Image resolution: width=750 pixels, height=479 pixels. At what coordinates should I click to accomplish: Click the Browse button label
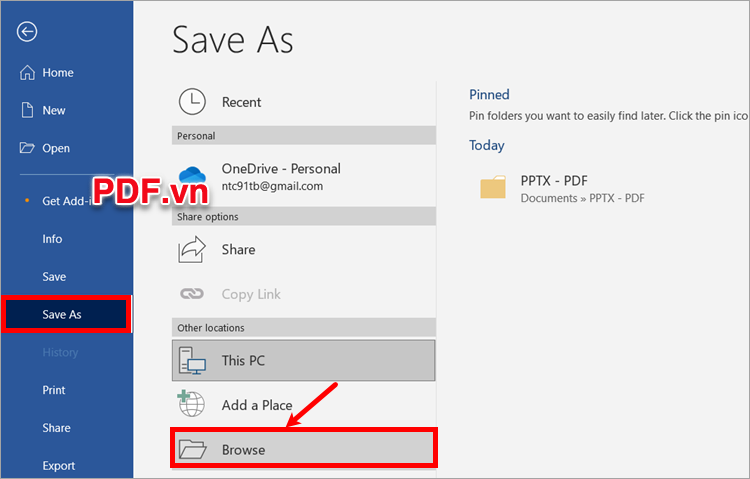point(244,450)
